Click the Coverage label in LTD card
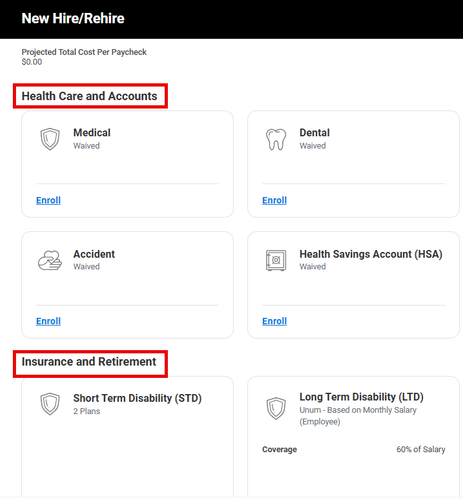 point(279,449)
